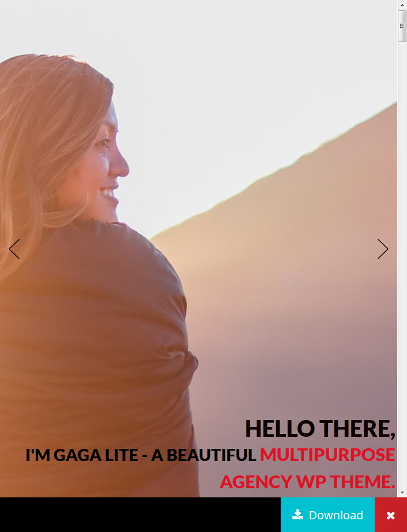Click the scrollbar down arrow
This screenshot has height=532, width=407.
(402, 492)
